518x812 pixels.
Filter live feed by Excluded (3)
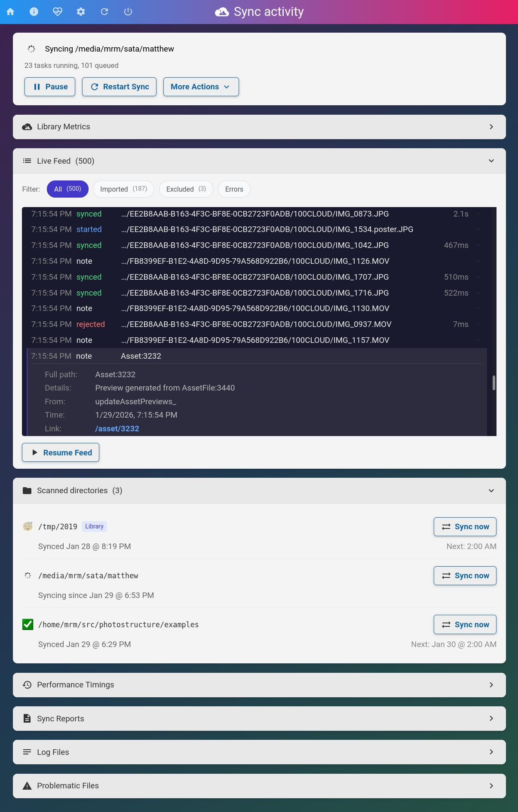[186, 189]
